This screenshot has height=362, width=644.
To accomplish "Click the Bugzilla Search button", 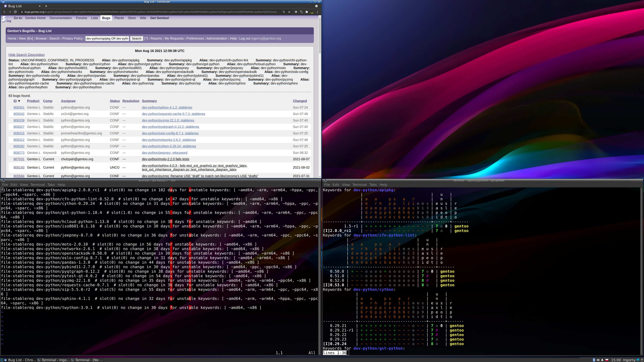I will pyautogui.click(x=137, y=38).
